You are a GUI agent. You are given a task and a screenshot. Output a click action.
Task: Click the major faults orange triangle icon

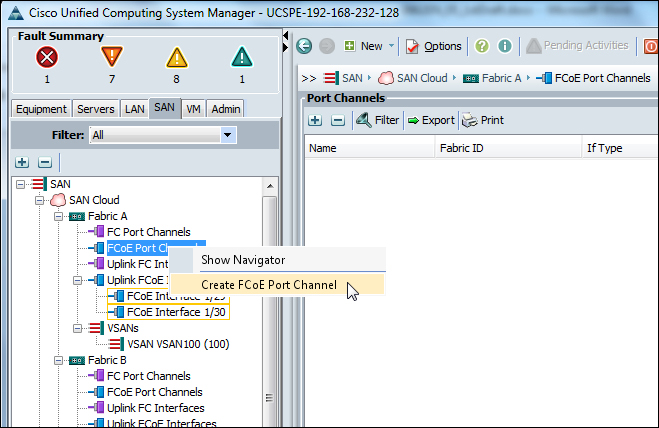click(x=112, y=57)
